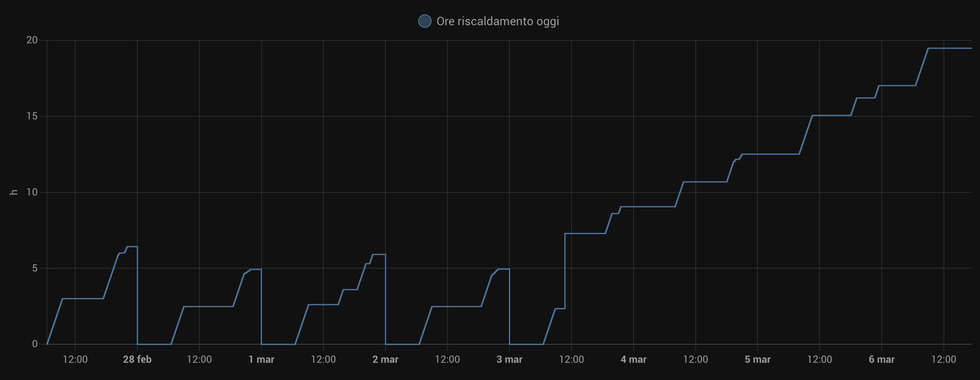Select the blue series marker in the legend
Screen dimensions: 980x380
click(x=425, y=21)
